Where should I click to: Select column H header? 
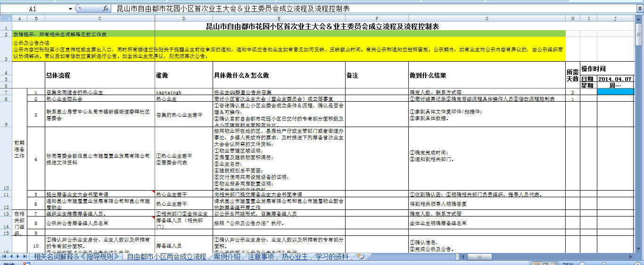[x=572, y=18]
